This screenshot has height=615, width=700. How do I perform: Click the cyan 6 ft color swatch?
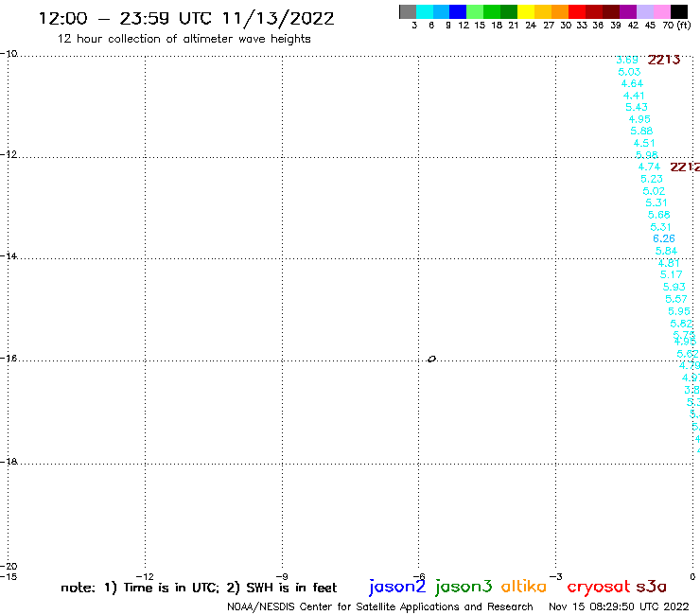(x=425, y=11)
